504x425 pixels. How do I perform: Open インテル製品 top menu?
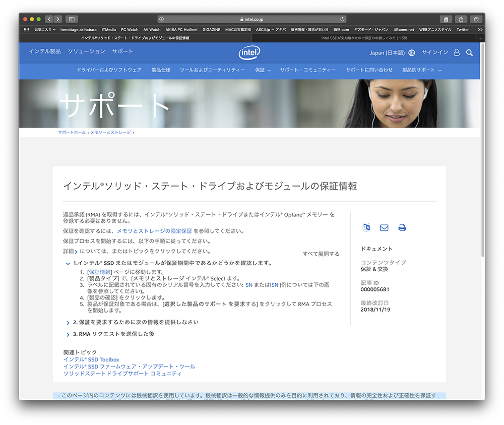45,51
